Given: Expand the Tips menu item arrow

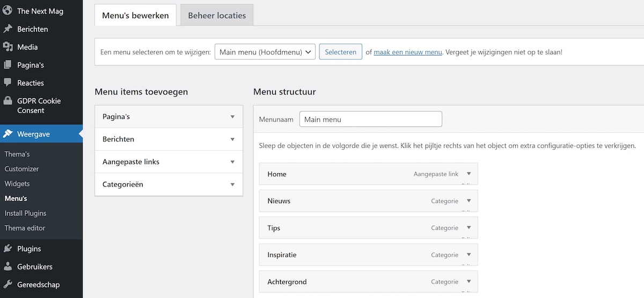Looking at the screenshot, I should 469,228.
